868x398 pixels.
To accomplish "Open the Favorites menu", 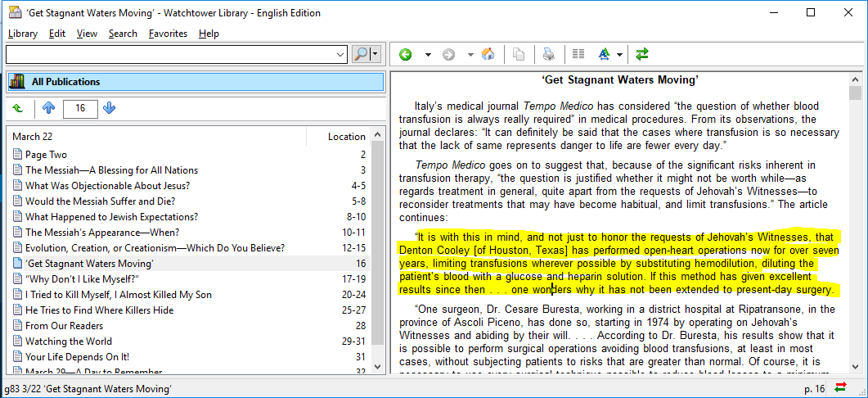I will [x=168, y=34].
